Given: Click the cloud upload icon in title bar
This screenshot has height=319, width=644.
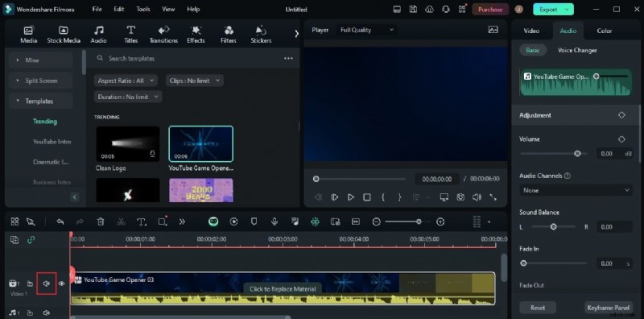Looking at the screenshot, I should coord(430,10).
